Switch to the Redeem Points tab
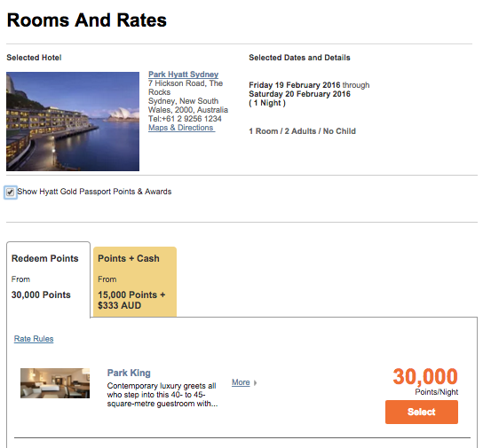This screenshot has width=483, height=448. point(48,279)
